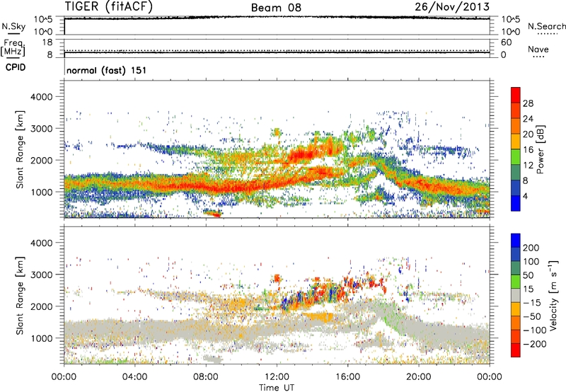Viewport: 566px width, 392px height.
Task: Click the right 10^0 noise axis label
Action: point(510,32)
